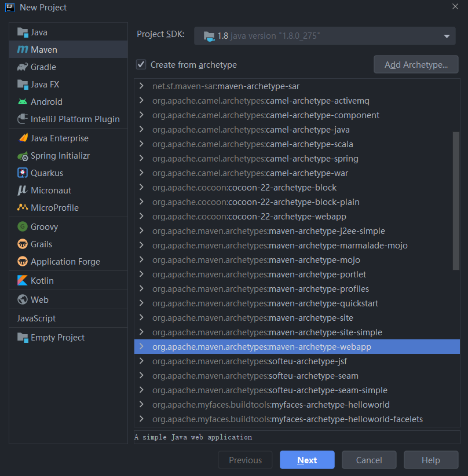Select softeu-archetype-seam-simple archetype
Image resolution: width=468 pixels, height=476 pixels.
tap(297, 390)
